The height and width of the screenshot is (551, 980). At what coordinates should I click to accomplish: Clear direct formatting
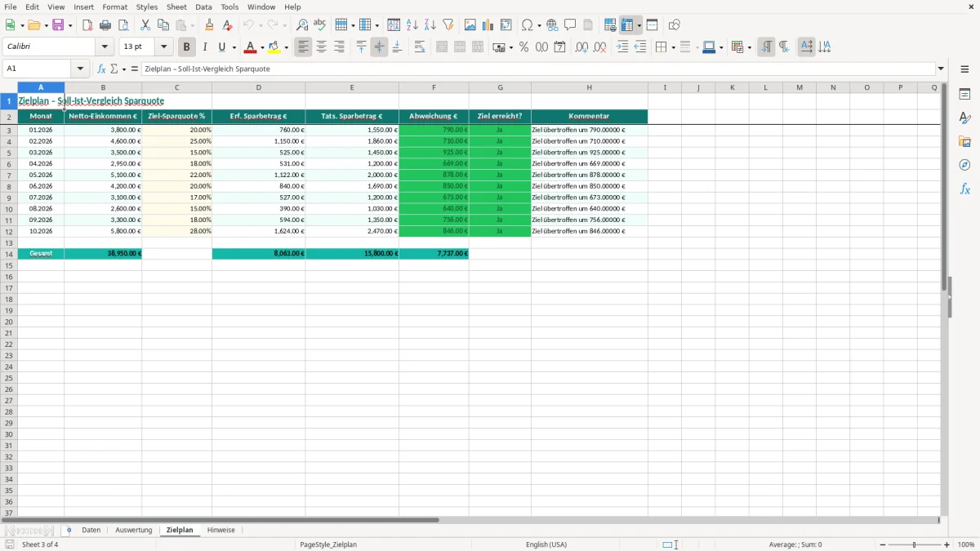[x=227, y=25]
